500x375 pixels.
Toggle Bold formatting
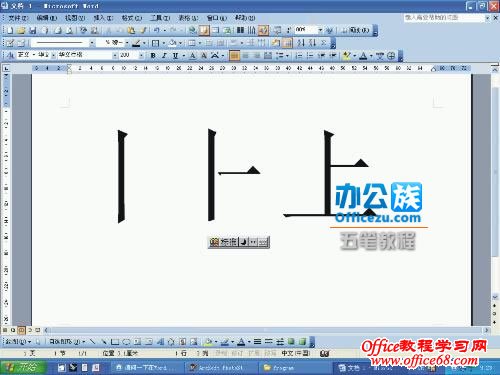point(153,56)
